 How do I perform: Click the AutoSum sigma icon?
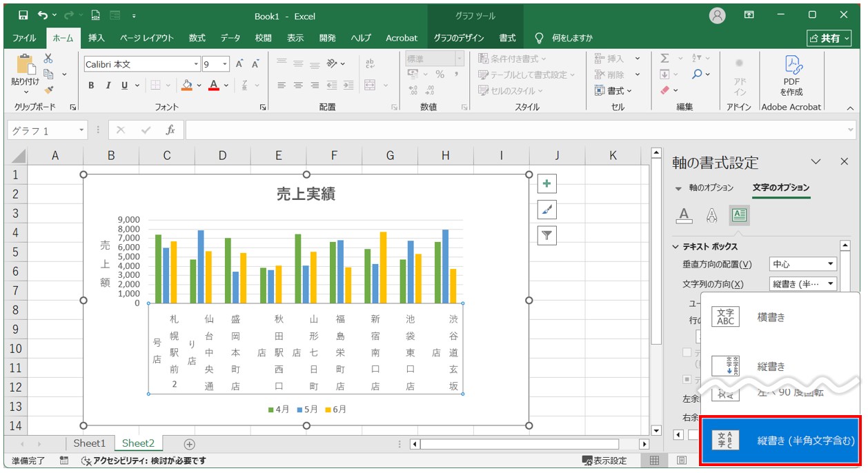pyautogui.click(x=665, y=59)
